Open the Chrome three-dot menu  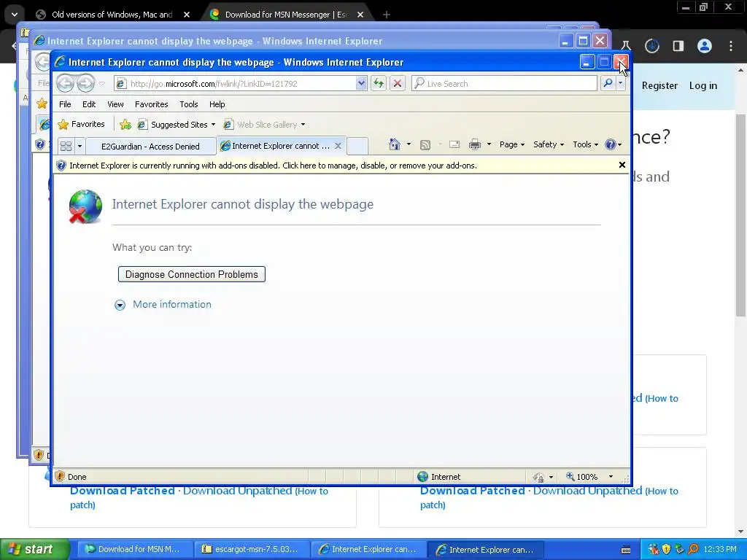(x=731, y=46)
